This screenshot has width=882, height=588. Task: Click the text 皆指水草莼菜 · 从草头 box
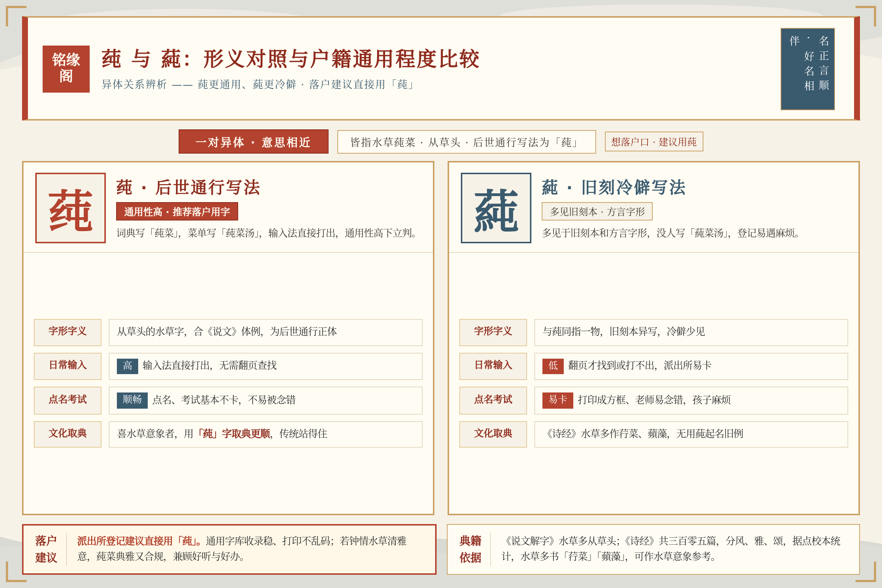tap(466, 142)
